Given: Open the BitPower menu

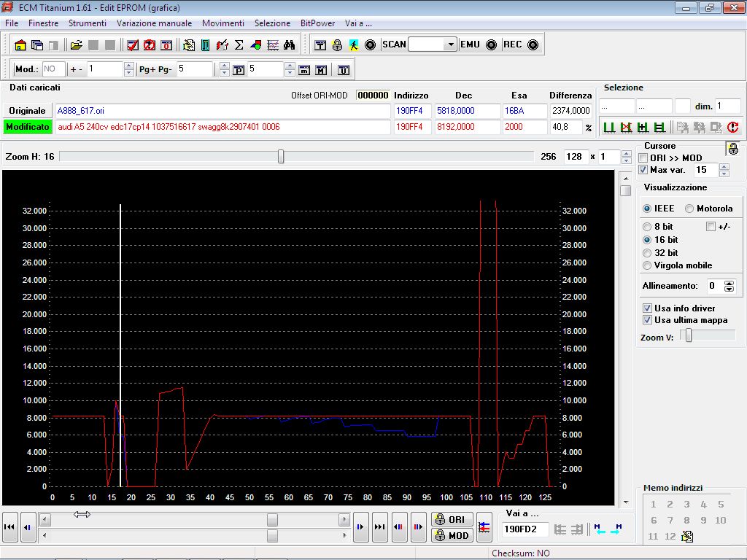Looking at the screenshot, I should 317,23.
